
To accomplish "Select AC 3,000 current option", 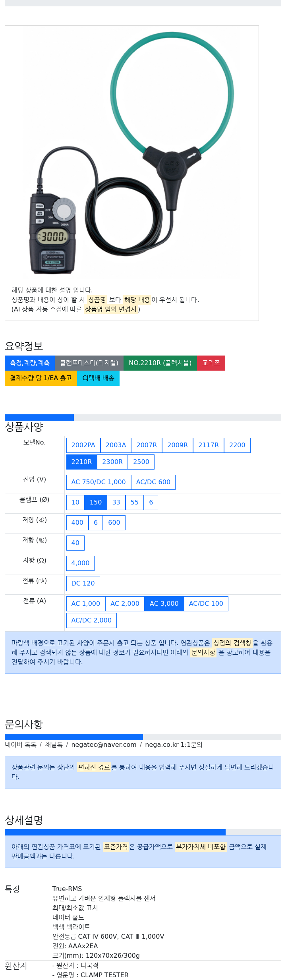I will (164, 603).
